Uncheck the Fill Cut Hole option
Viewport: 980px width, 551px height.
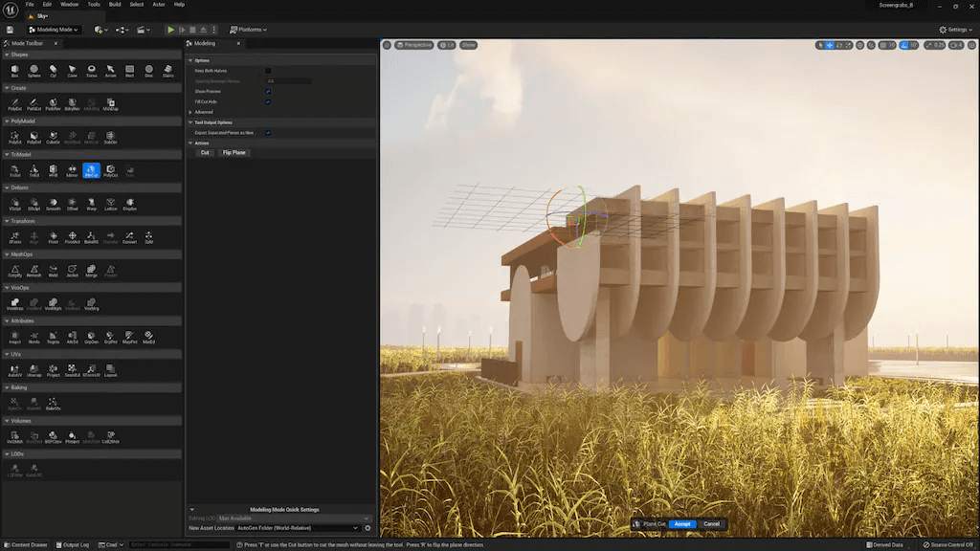point(268,102)
